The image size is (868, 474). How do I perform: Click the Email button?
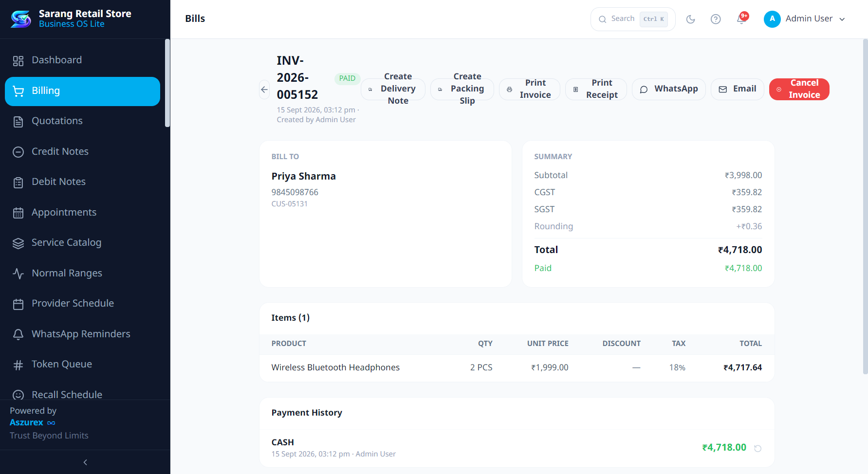click(737, 89)
